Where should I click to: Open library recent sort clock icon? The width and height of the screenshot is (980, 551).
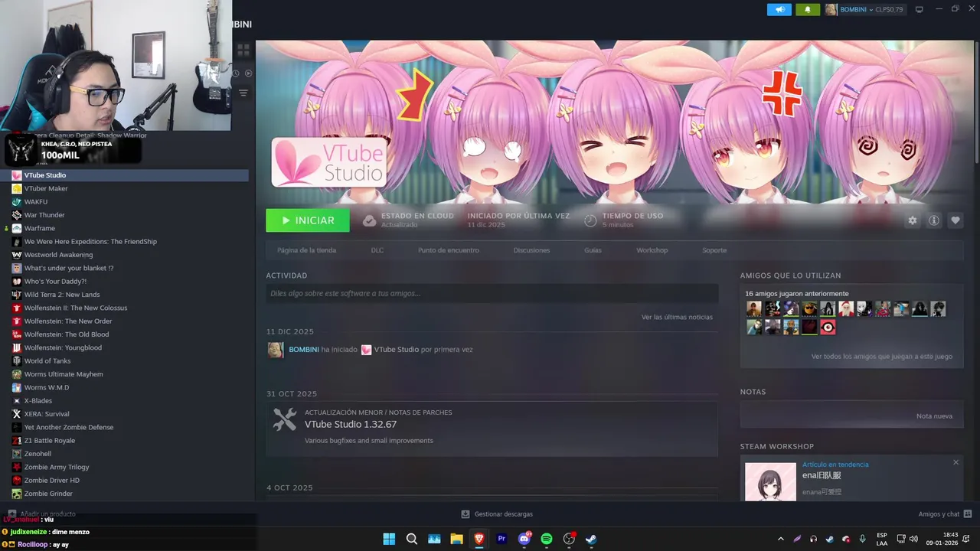coord(237,73)
